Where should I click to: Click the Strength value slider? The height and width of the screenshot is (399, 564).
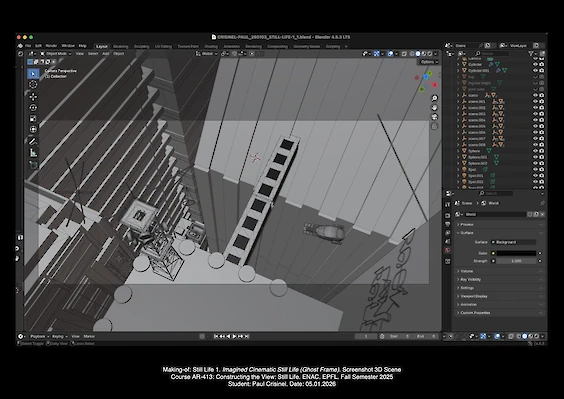pyautogui.click(x=516, y=261)
